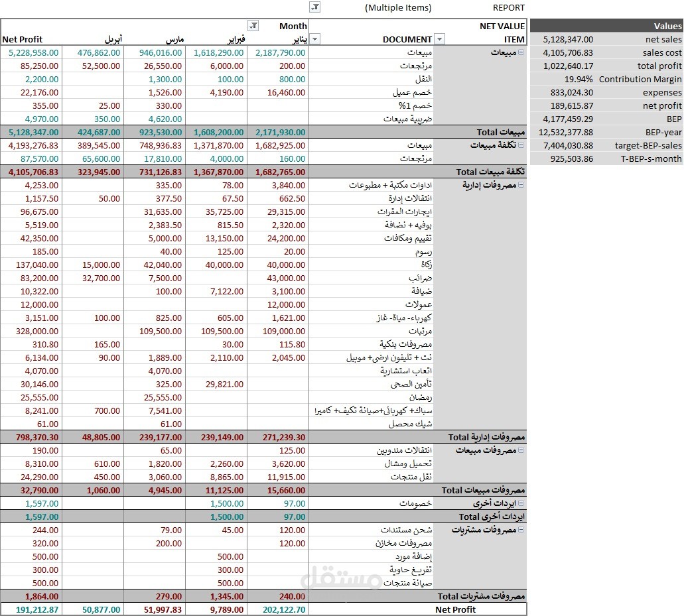Image resolution: width=684 pixels, height=616 pixels.
Task: Select the ضريبية مبيعات document row label
Action: [x=407, y=119]
